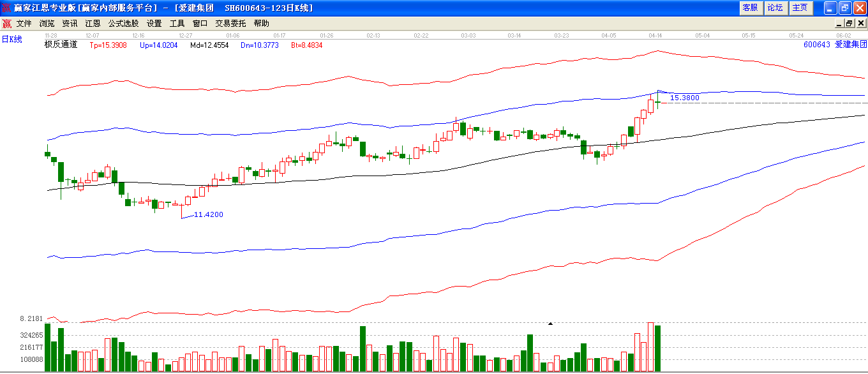868x374 pixels.
Task: Minimize the inner chart window via menu bar
Action: click(x=839, y=23)
